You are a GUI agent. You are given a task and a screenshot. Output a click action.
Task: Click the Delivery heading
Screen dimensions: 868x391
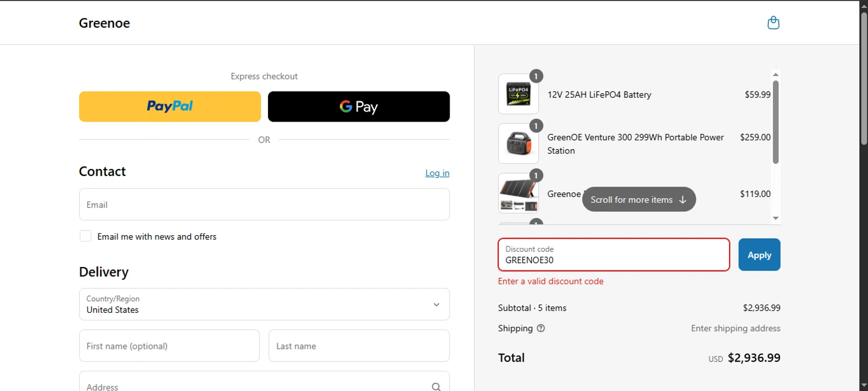(104, 272)
